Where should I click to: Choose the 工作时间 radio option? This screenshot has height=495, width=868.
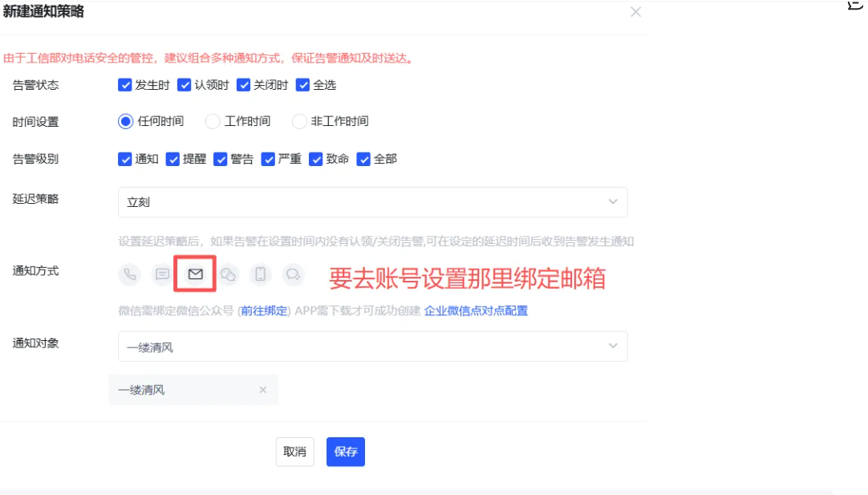[213, 122]
